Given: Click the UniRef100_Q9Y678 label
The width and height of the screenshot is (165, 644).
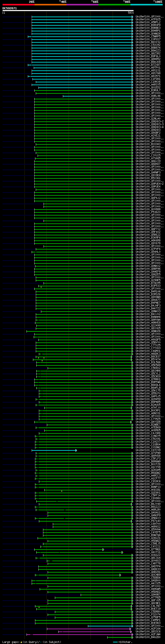Looking at the screenshot, I should pos(148,243).
